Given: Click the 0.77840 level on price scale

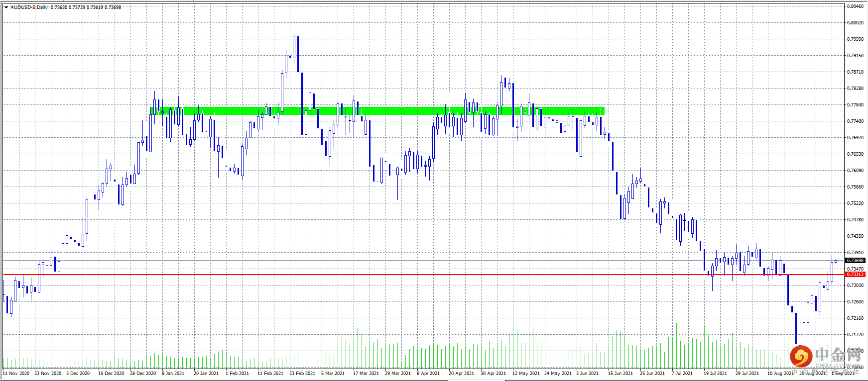Looking at the screenshot, I should click(855, 105).
